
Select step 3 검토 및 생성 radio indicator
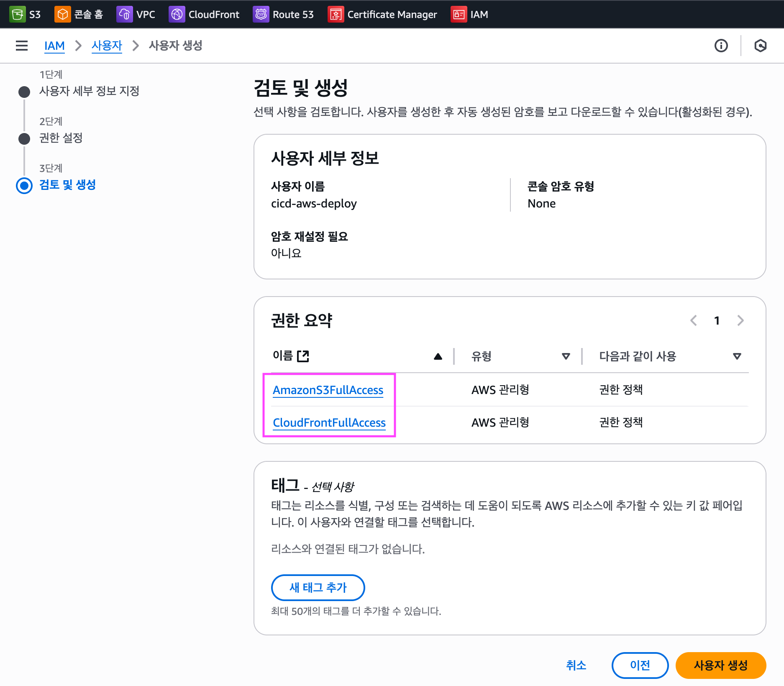tap(24, 185)
